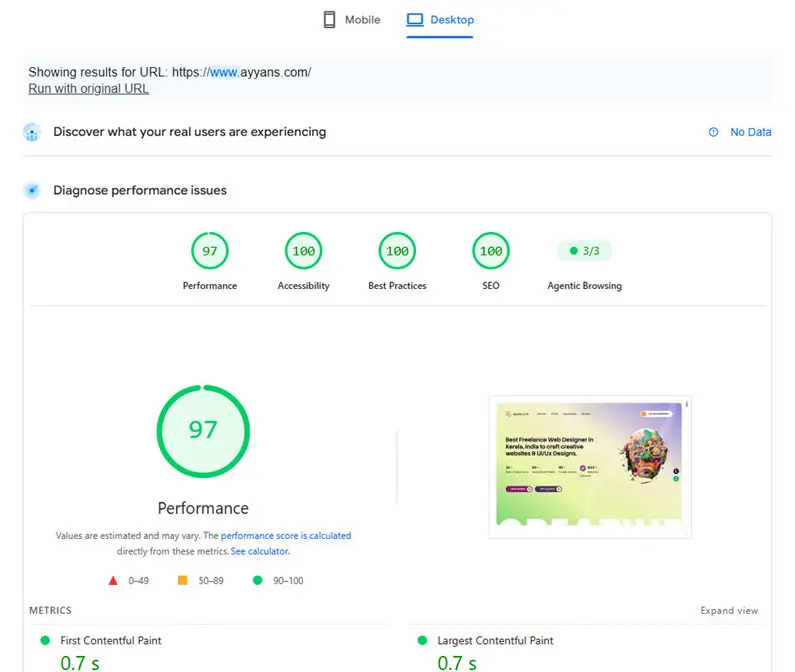Click the large 97 Performance gauge
Viewport: 795px width, 672px height.
203,431
